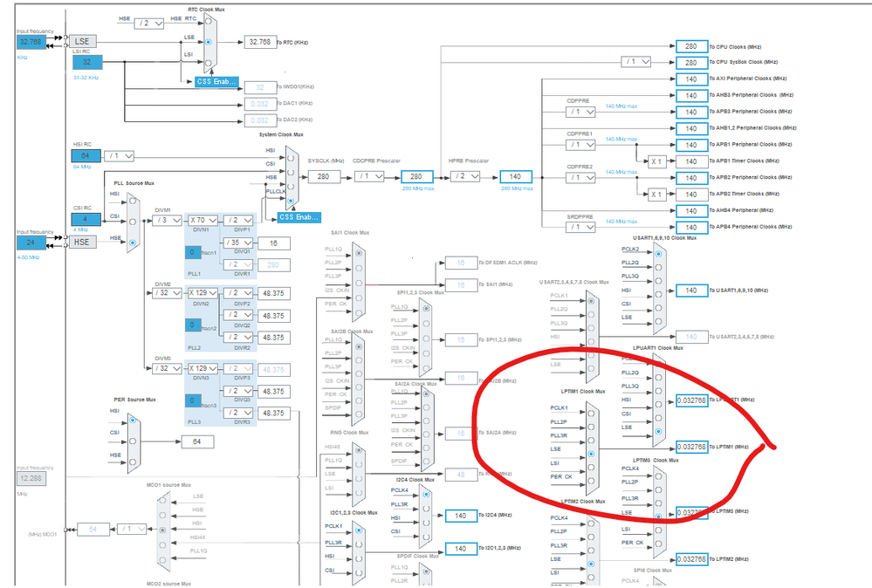Screen dimensions: 872x588
Task: Select PLL3R in I2C4 Clock Mux
Action: click(x=426, y=509)
